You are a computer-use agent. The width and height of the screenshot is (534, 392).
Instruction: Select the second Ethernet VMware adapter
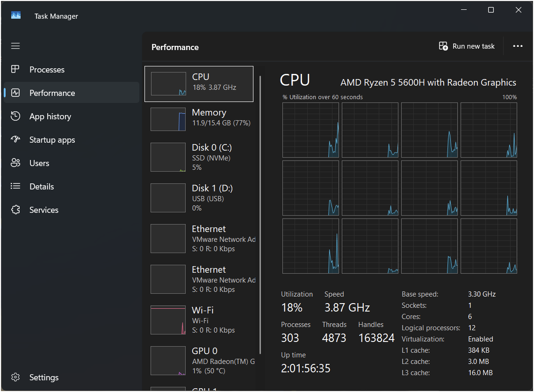pyautogui.click(x=199, y=279)
